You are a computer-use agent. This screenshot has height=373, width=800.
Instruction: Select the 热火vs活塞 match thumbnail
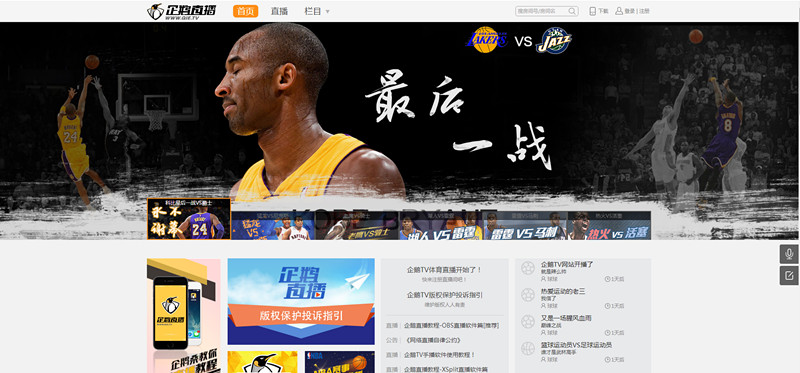[x=609, y=226]
